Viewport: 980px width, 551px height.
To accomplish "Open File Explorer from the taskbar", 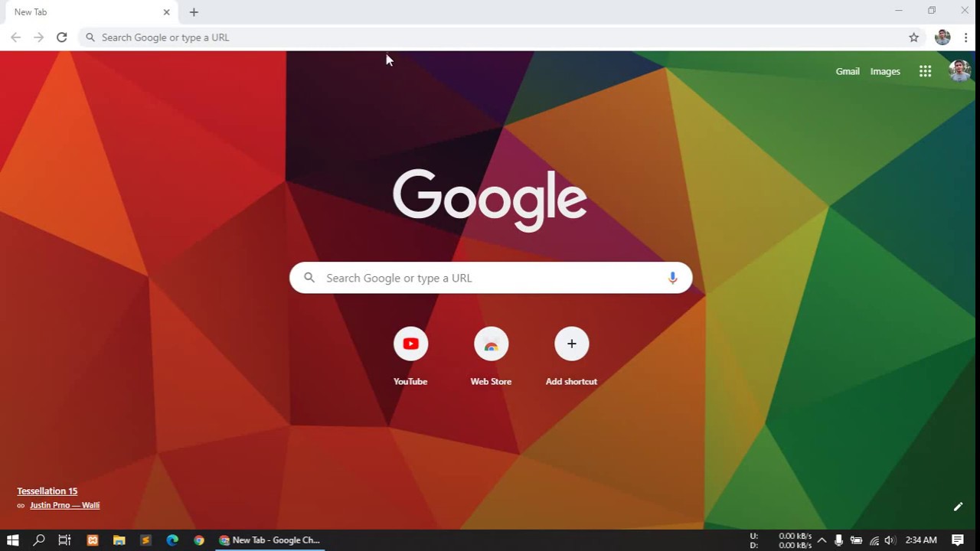I will click(x=119, y=540).
